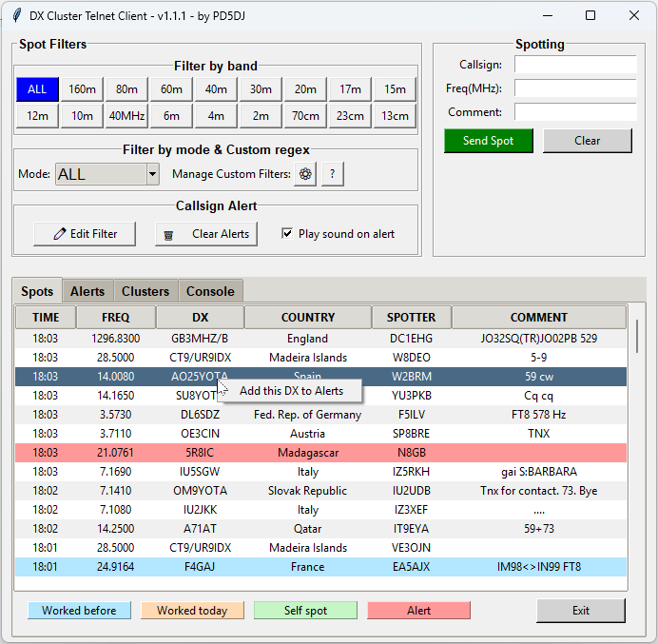
Task: Open Manage Custom Filters gear icon
Action: point(304,174)
